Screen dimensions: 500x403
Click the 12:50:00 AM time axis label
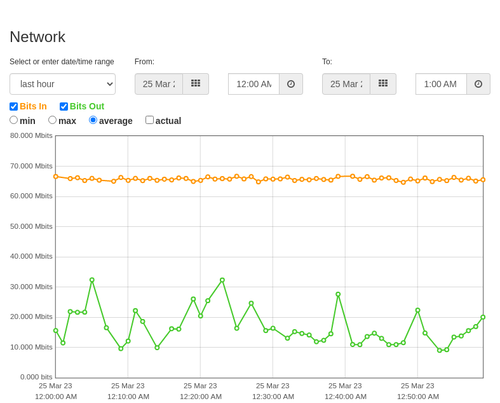click(418, 397)
